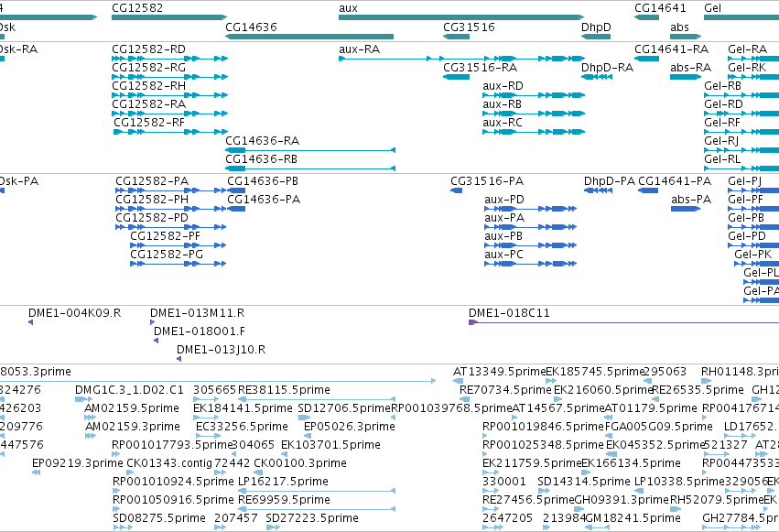Select EST SD27223.5prime

coord(274,527)
